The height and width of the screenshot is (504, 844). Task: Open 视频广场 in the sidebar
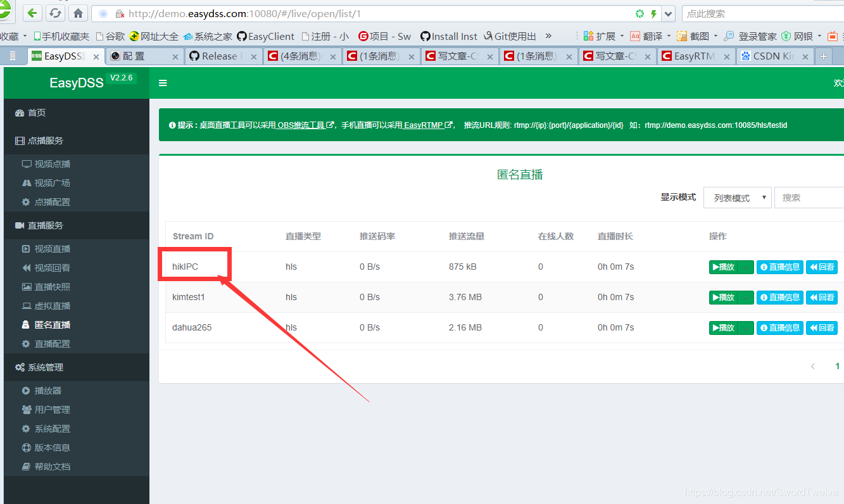click(x=76, y=183)
